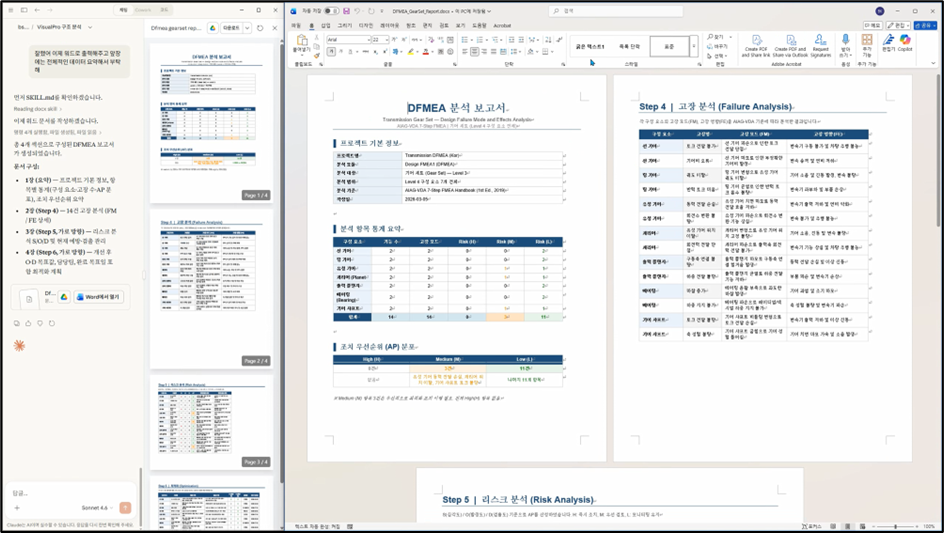Click the Dictate microphone icon
Viewport: 944px width, 533px height.
(x=846, y=40)
